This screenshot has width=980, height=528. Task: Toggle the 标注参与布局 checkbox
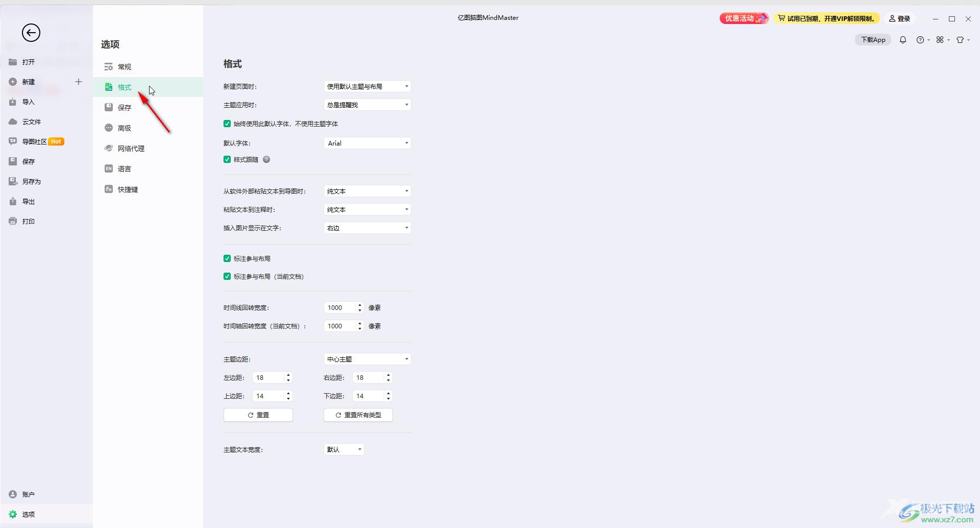[x=227, y=258]
